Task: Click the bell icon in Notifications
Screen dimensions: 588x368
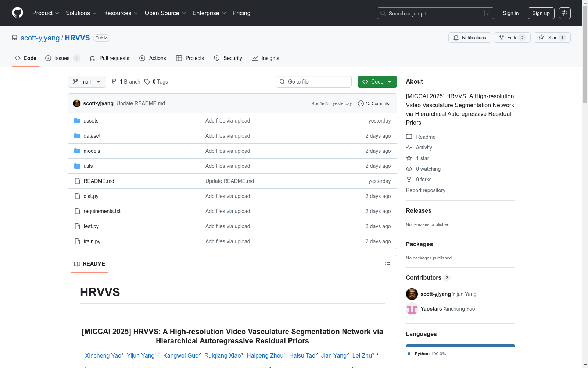Action: point(456,38)
